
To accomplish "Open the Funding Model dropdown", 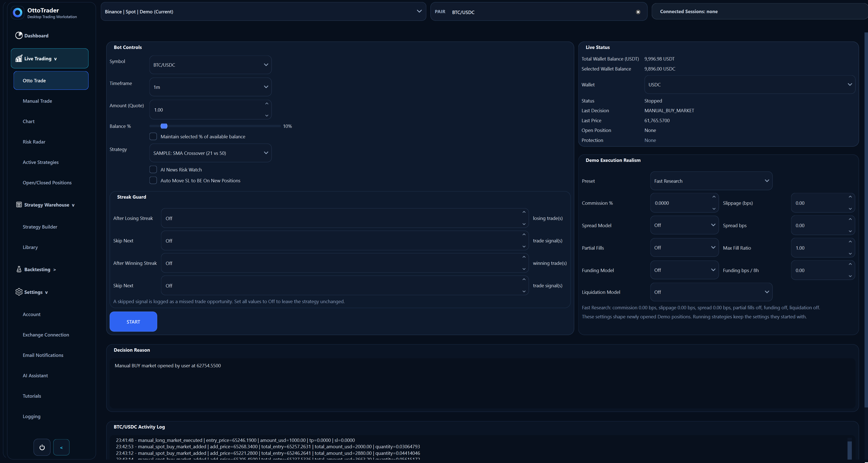I will pyautogui.click(x=684, y=270).
